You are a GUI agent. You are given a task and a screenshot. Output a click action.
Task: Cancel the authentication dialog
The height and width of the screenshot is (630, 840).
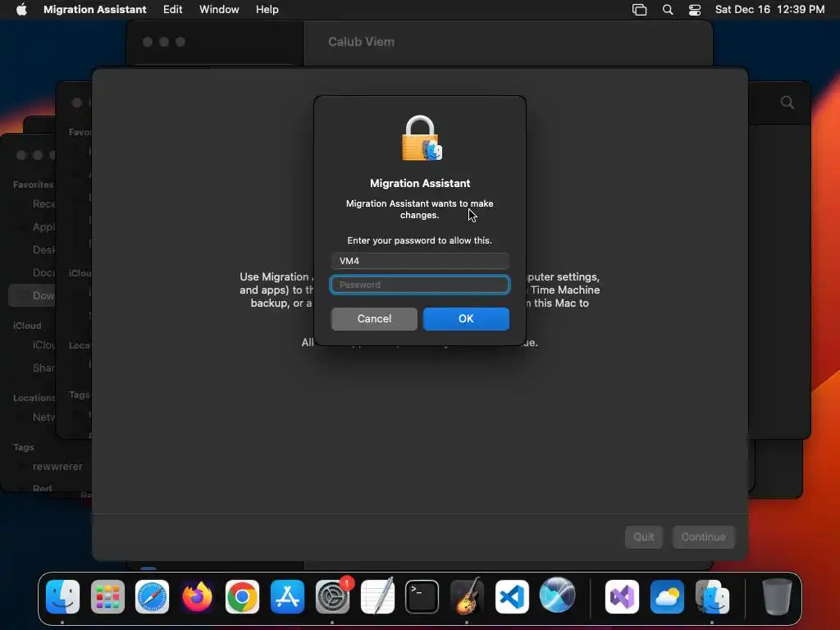pos(374,319)
